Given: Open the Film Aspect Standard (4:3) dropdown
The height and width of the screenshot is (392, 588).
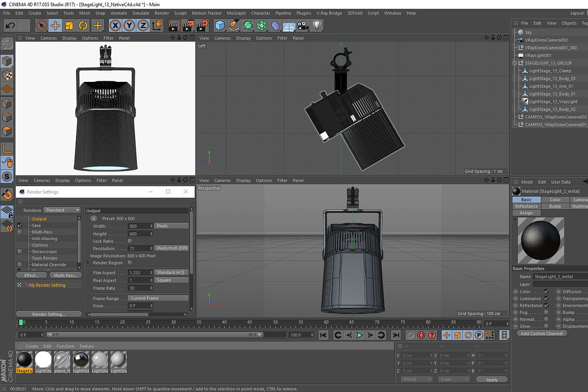Looking at the screenshot, I should tap(171, 272).
